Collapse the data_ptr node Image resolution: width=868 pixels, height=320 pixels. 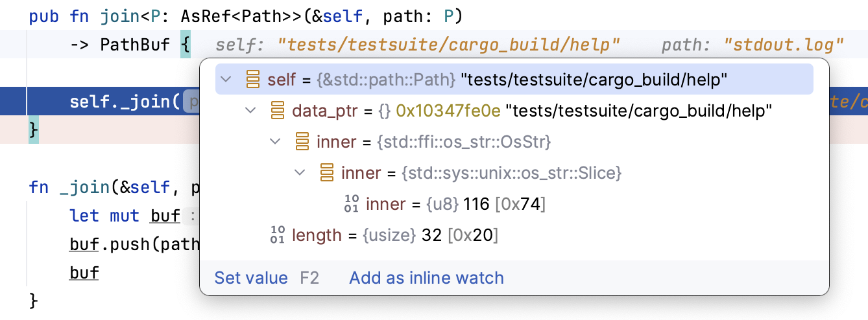tap(251, 111)
